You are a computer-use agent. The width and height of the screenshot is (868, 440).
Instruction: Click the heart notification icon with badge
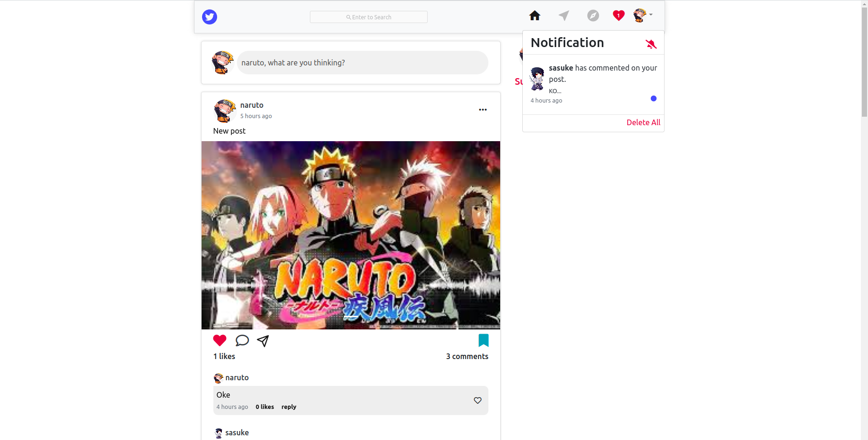pyautogui.click(x=618, y=16)
